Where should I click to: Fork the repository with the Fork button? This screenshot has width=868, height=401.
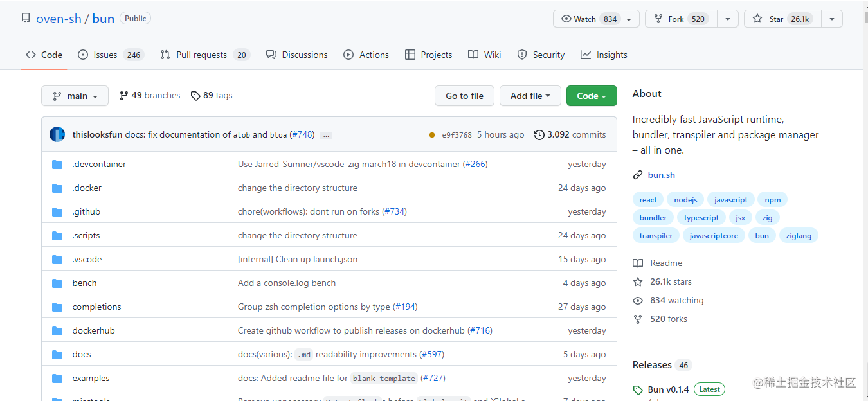tap(681, 19)
